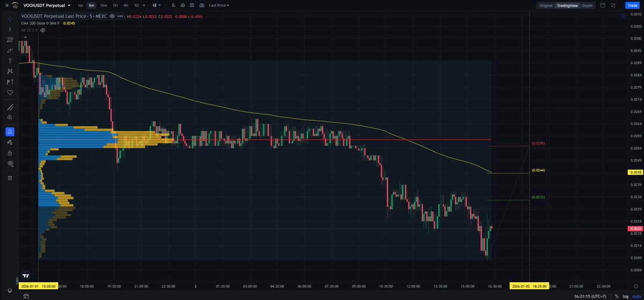Image resolution: width=644 pixels, height=300 pixels.
Task: Open the layers icon at sidebar bottom
Action: click(10, 290)
